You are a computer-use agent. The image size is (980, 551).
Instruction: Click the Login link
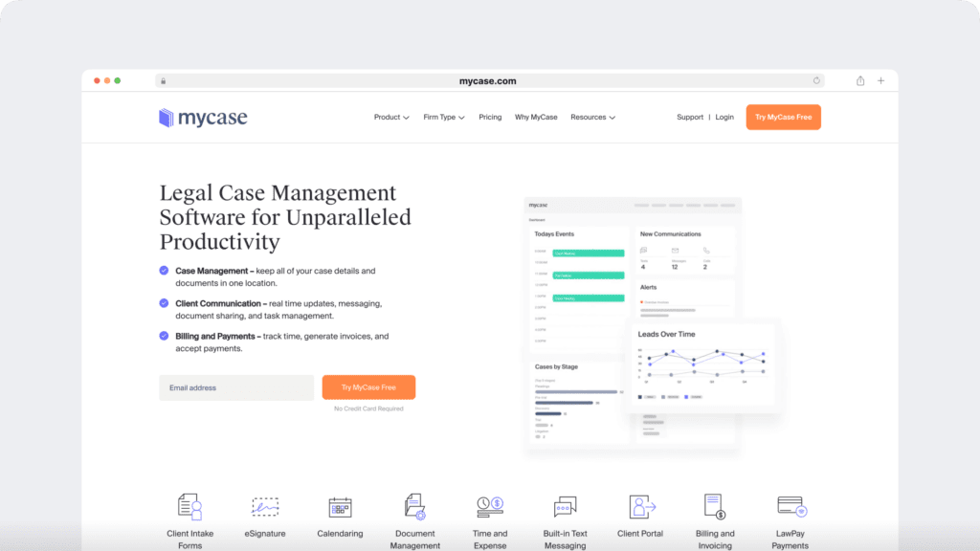click(724, 117)
